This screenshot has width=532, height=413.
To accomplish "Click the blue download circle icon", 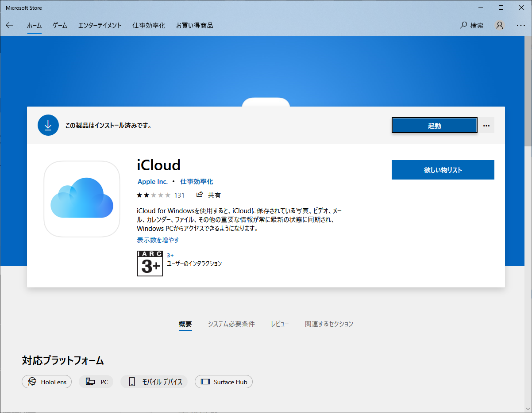I will tap(48, 125).
